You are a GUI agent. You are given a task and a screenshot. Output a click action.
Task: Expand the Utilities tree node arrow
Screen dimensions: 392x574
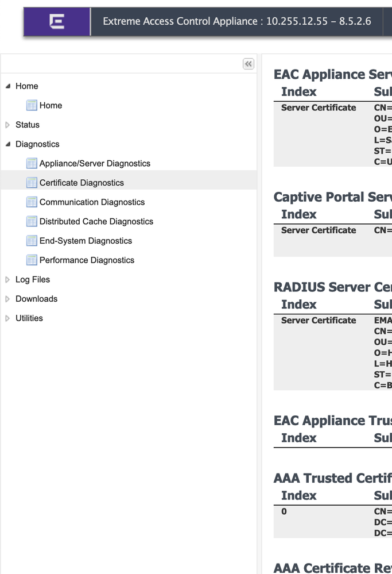point(7,318)
